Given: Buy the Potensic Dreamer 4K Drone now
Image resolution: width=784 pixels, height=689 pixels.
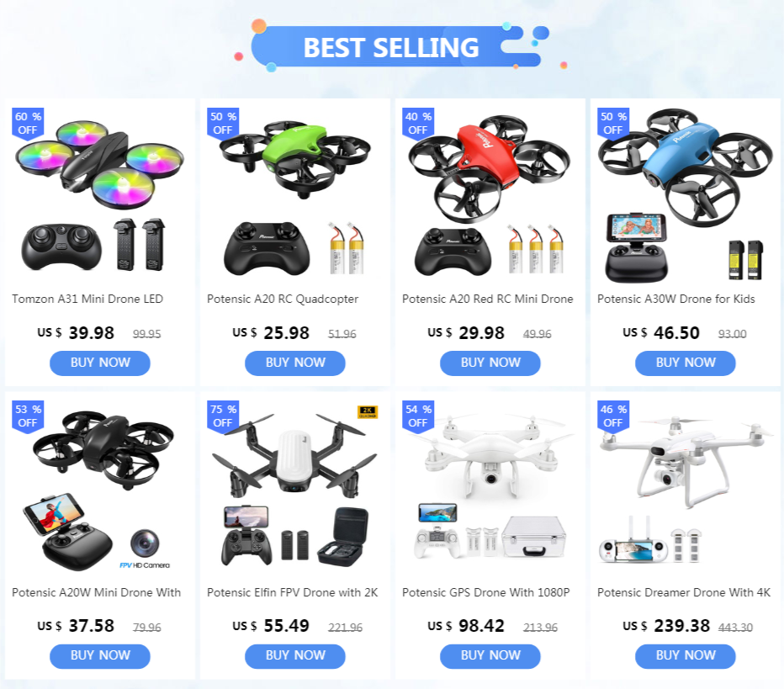Looking at the screenshot, I should click(x=685, y=656).
